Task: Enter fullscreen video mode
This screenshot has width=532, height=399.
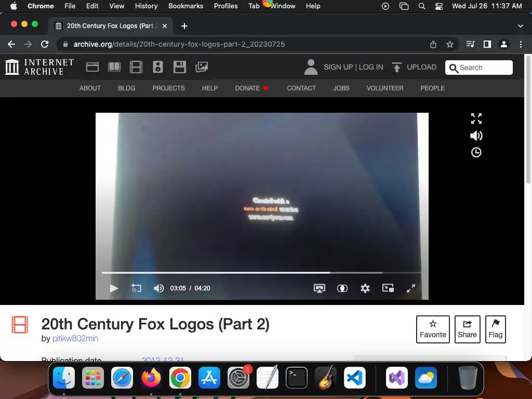Action: tap(411, 288)
